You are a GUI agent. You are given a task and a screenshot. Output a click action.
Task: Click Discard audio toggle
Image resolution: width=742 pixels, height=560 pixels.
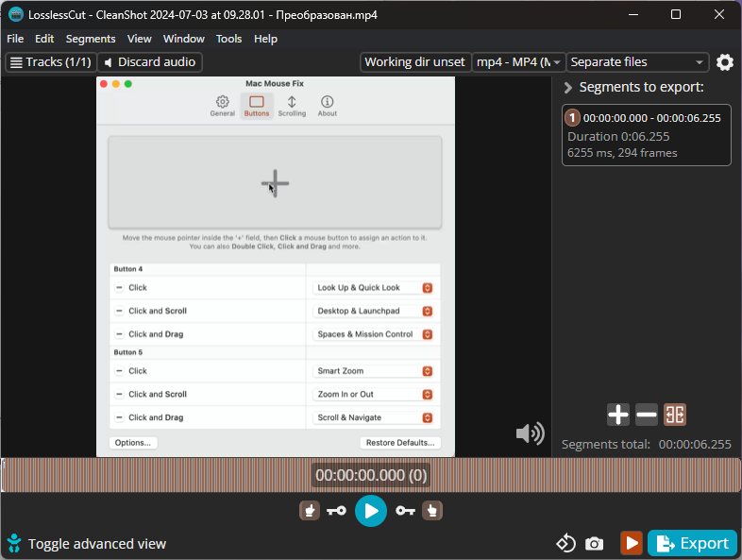(150, 62)
